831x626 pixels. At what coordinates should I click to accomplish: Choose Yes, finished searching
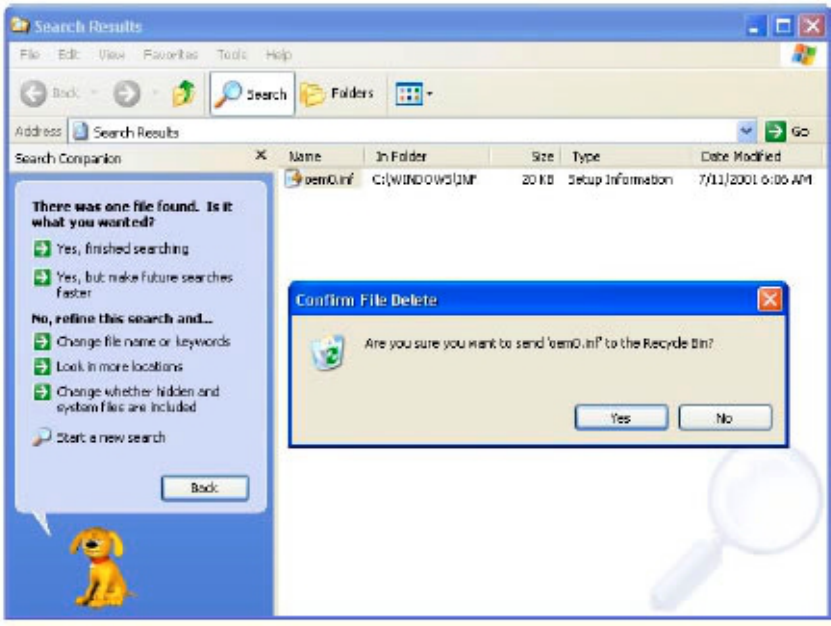click(111, 249)
